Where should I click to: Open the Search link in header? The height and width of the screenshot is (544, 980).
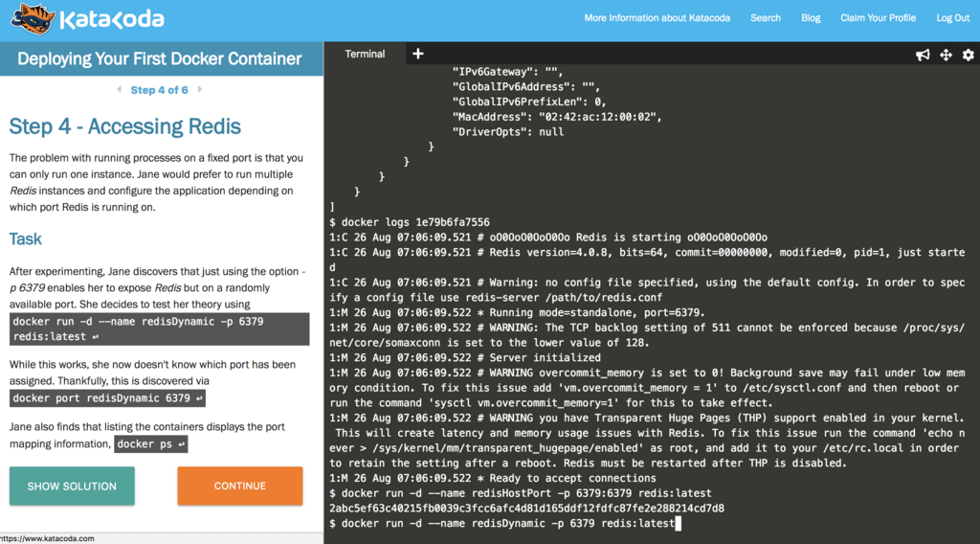click(765, 18)
